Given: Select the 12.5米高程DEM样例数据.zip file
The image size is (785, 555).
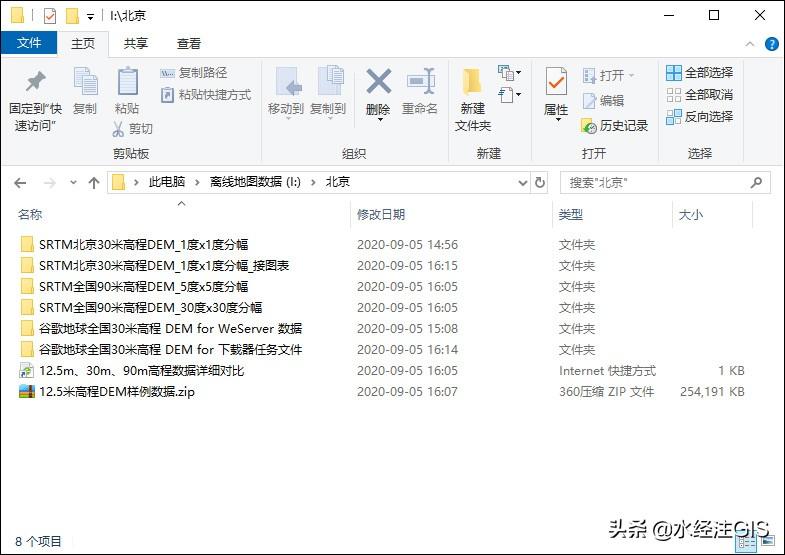Looking at the screenshot, I should (x=116, y=392).
